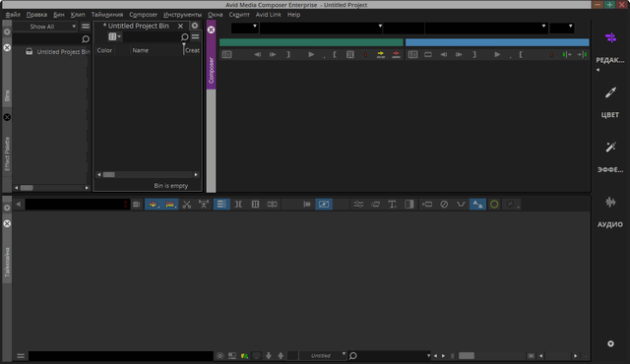Click the Lift icon in the timeline toolbar

204,205
